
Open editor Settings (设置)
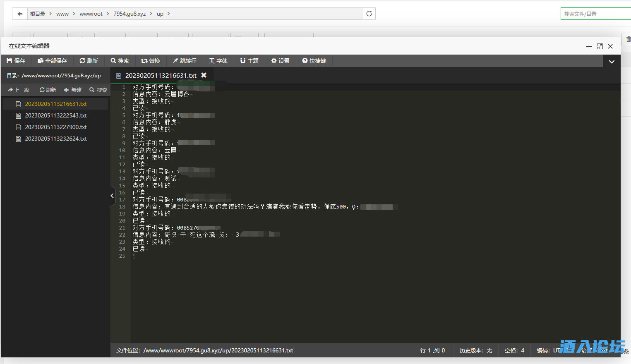(280, 61)
